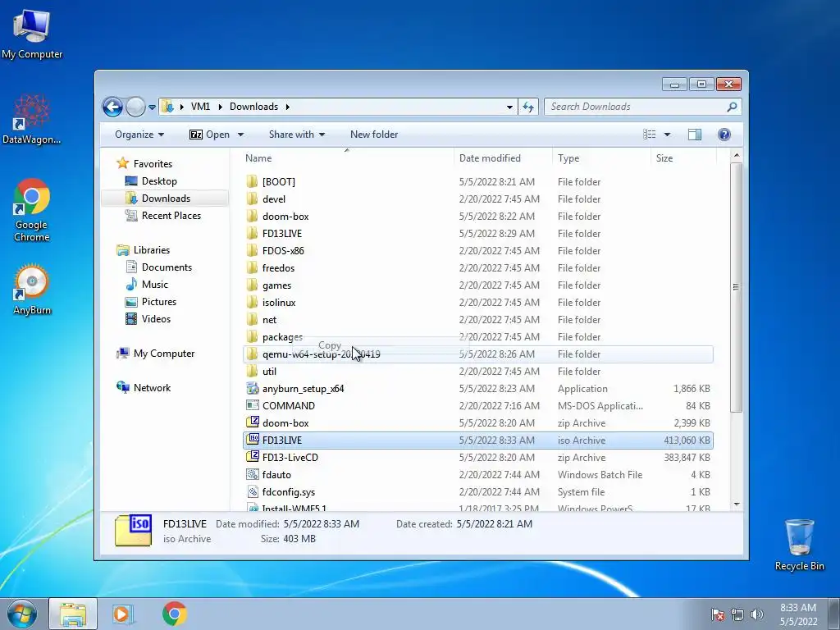This screenshot has width=840, height=630.
Task: Click the Forward navigation arrow
Action: point(135,107)
